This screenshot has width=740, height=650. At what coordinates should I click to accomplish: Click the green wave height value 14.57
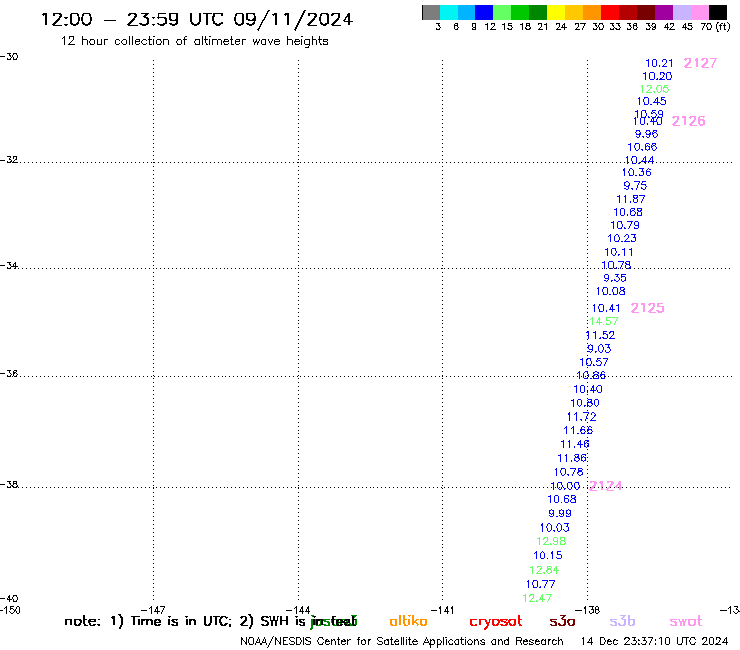coord(604,321)
